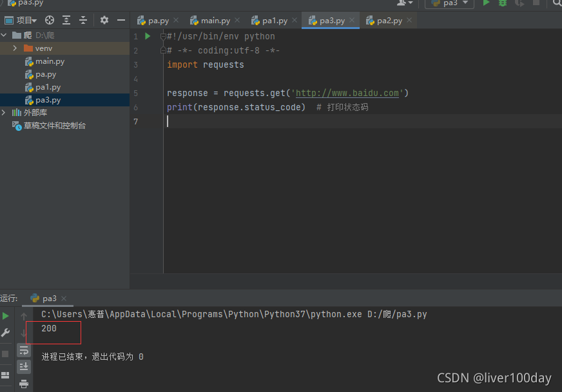Click line number 5 in gutter
Viewport: 562px width, 392px height.
tap(135, 93)
